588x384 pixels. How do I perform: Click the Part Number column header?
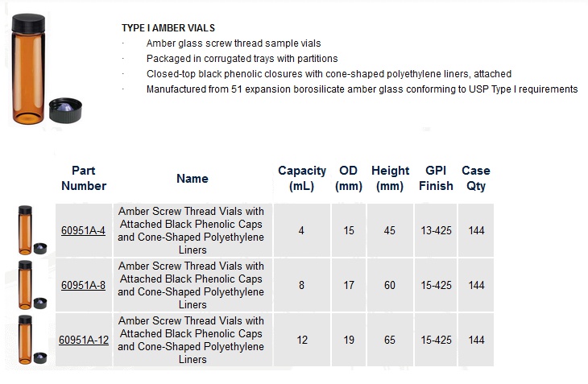84,178
